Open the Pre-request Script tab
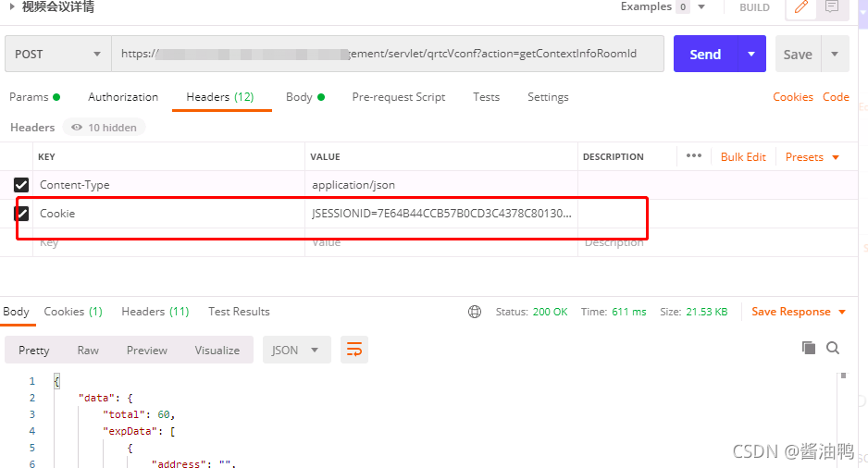 [399, 97]
